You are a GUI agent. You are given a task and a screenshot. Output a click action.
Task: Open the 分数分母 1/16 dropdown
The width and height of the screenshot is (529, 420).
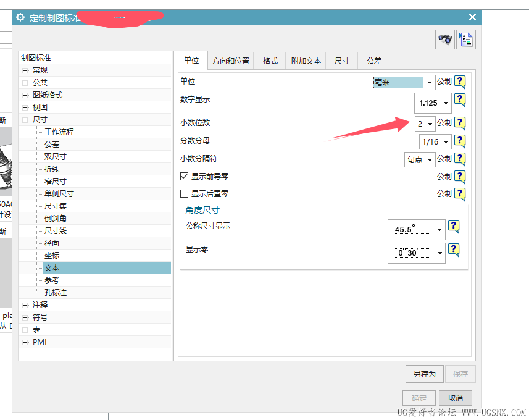click(435, 142)
